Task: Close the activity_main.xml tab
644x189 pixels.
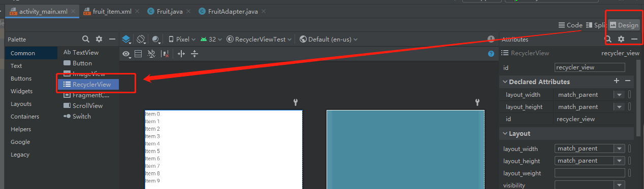Action: tap(74, 11)
